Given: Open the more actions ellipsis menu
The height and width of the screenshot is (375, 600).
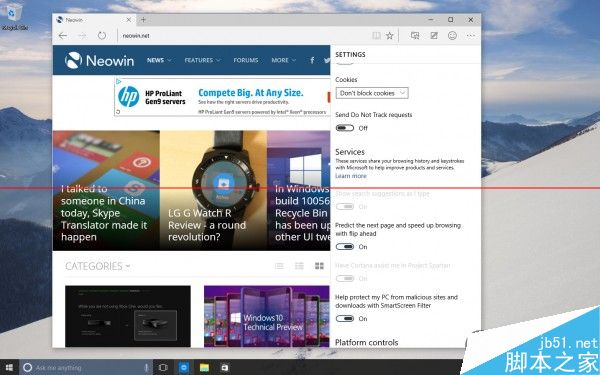Looking at the screenshot, I should pyautogui.click(x=471, y=36).
